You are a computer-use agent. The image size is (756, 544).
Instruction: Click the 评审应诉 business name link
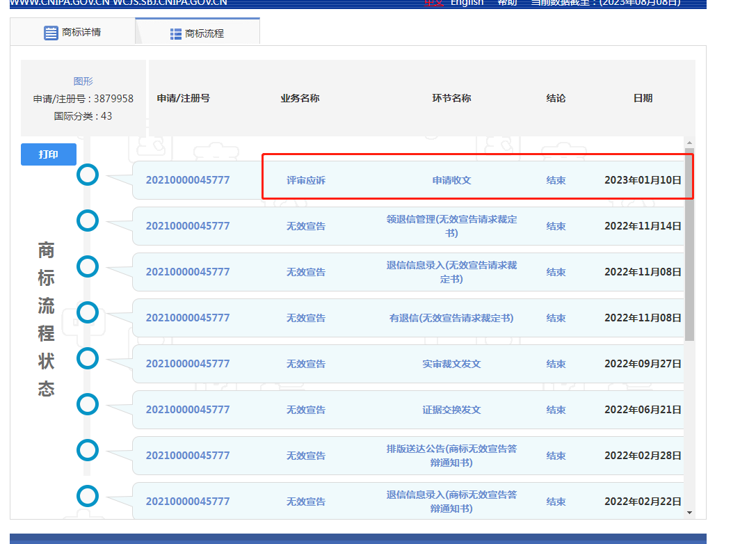(x=306, y=180)
